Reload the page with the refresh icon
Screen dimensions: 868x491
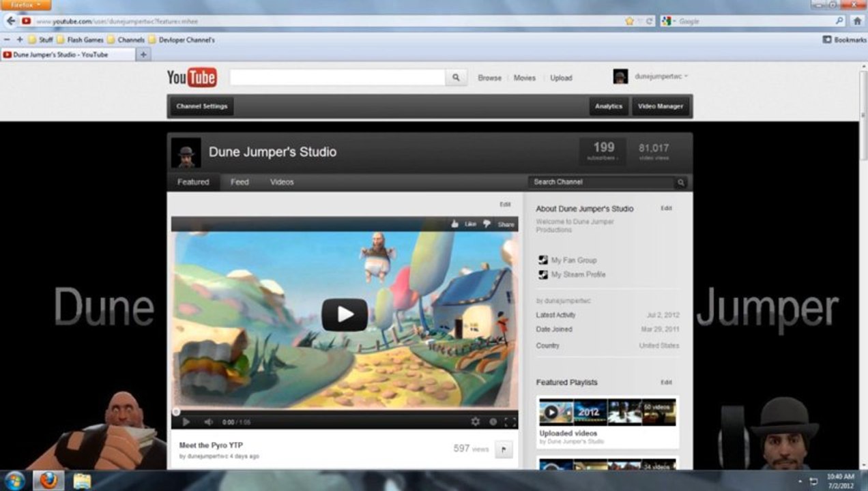click(650, 21)
